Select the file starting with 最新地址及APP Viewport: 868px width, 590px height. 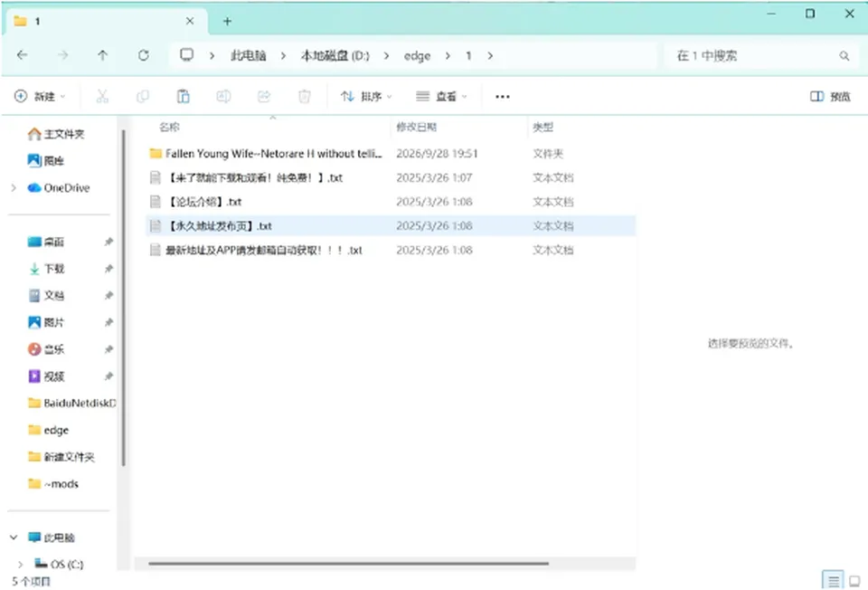(391, 251)
